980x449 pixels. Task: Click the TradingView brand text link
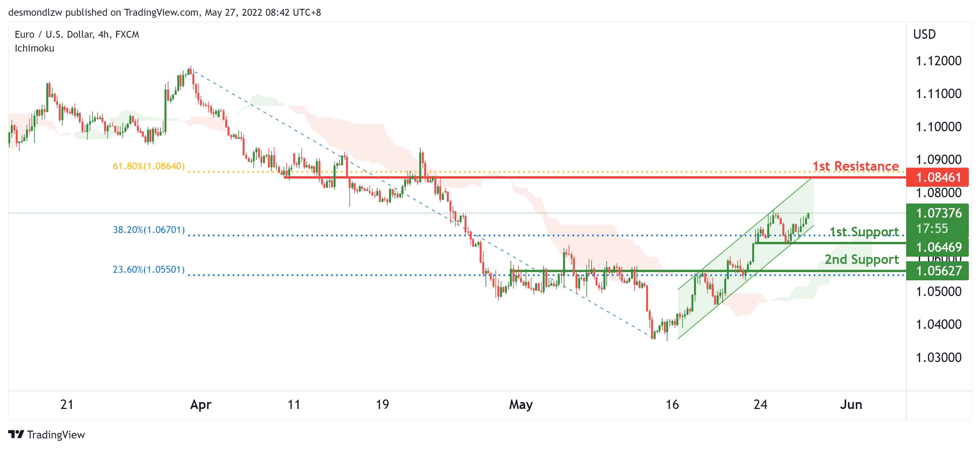click(x=56, y=435)
